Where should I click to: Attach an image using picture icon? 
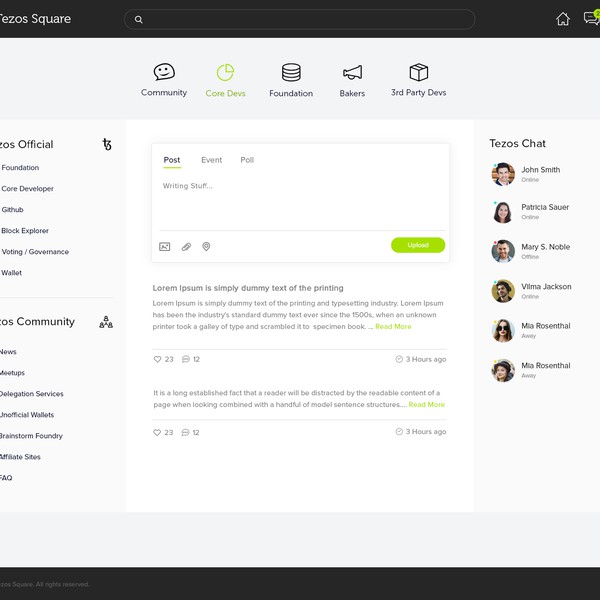pyautogui.click(x=165, y=246)
